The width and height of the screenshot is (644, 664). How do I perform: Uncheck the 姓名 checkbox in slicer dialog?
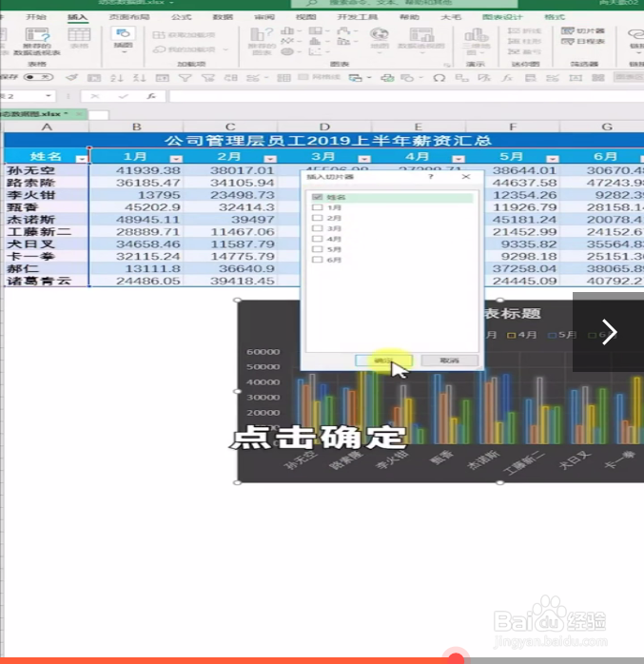click(317, 197)
